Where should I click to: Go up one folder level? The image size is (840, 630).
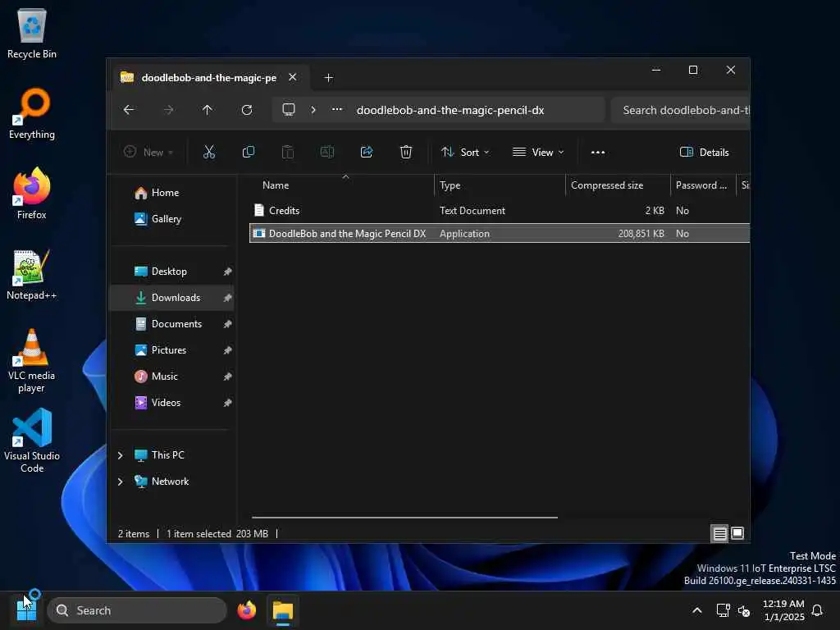click(x=208, y=110)
